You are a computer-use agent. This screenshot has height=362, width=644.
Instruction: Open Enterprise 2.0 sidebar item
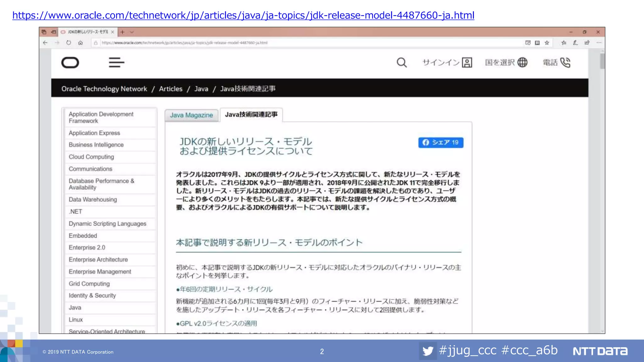pos(110,248)
